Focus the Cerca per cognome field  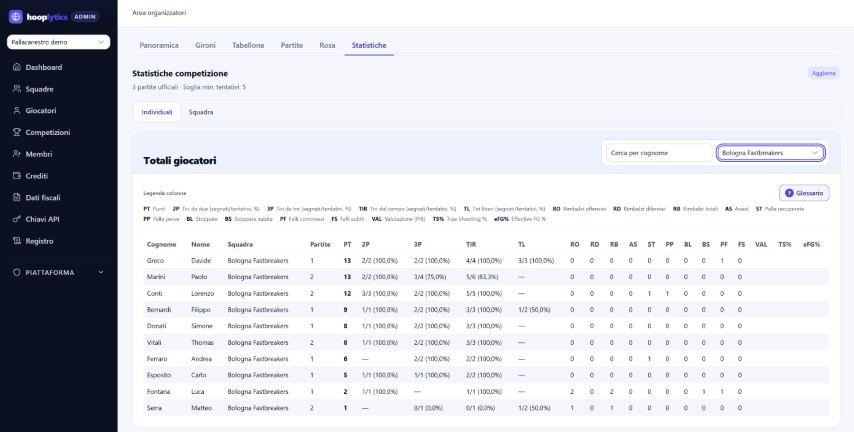659,153
